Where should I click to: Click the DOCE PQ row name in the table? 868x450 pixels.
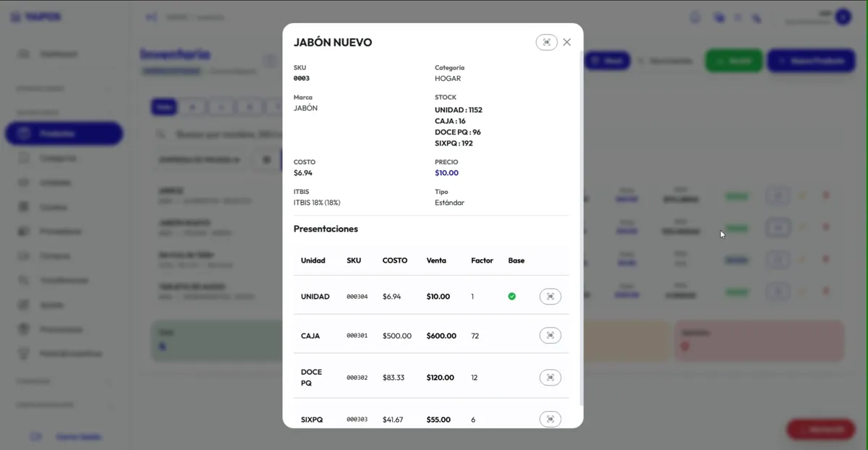coord(312,378)
